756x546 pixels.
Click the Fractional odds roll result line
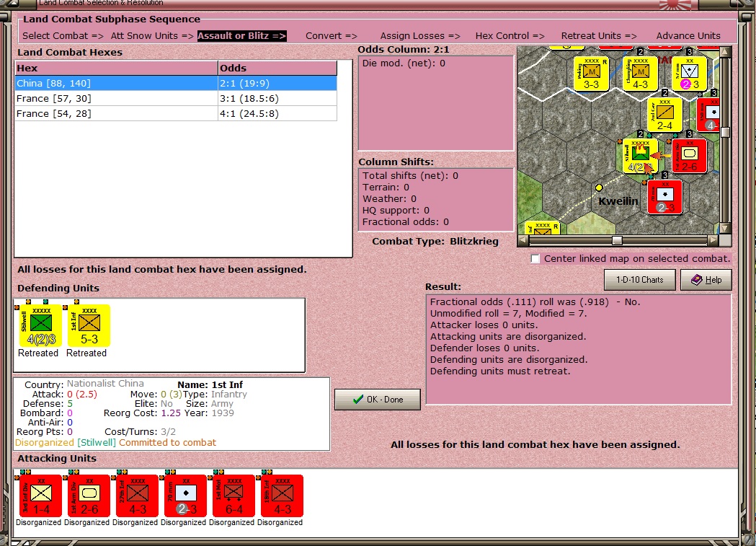pos(535,302)
